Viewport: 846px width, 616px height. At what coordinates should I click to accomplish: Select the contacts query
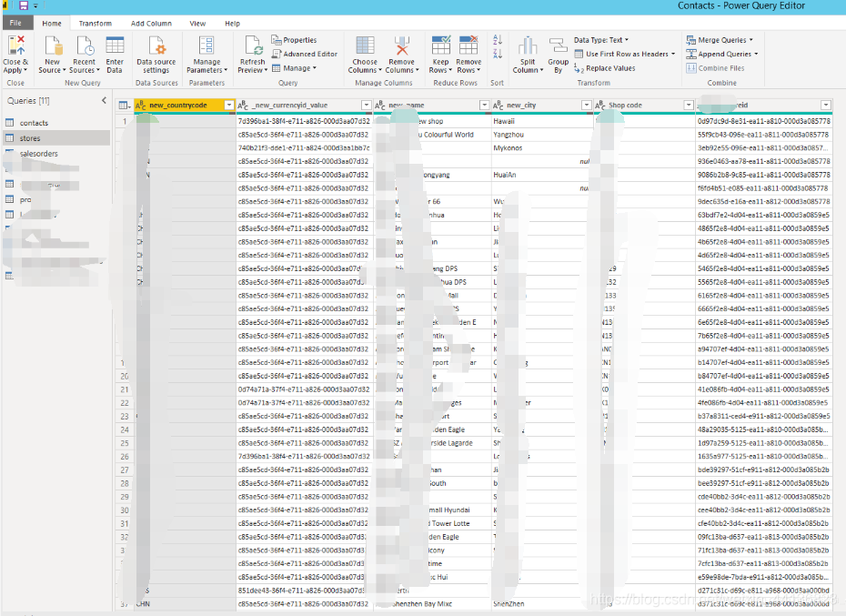(56, 123)
